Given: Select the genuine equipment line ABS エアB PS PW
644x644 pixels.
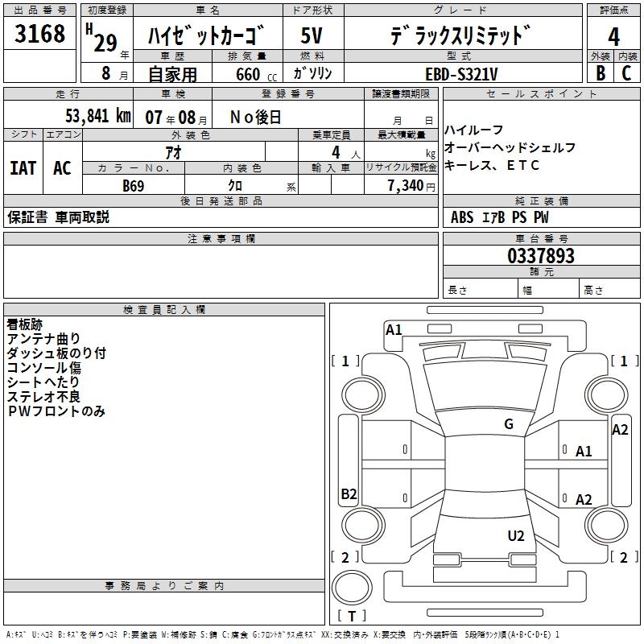Looking at the screenshot, I should coord(499,217).
